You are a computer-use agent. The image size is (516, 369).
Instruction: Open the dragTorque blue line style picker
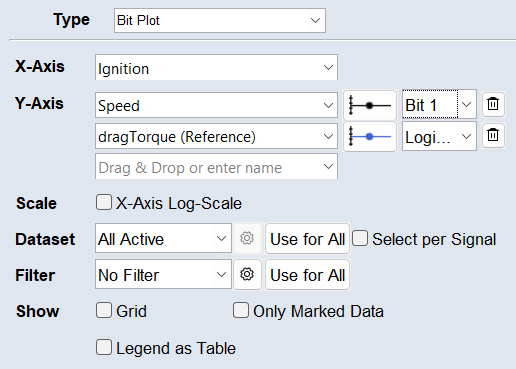pyautogui.click(x=370, y=137)
